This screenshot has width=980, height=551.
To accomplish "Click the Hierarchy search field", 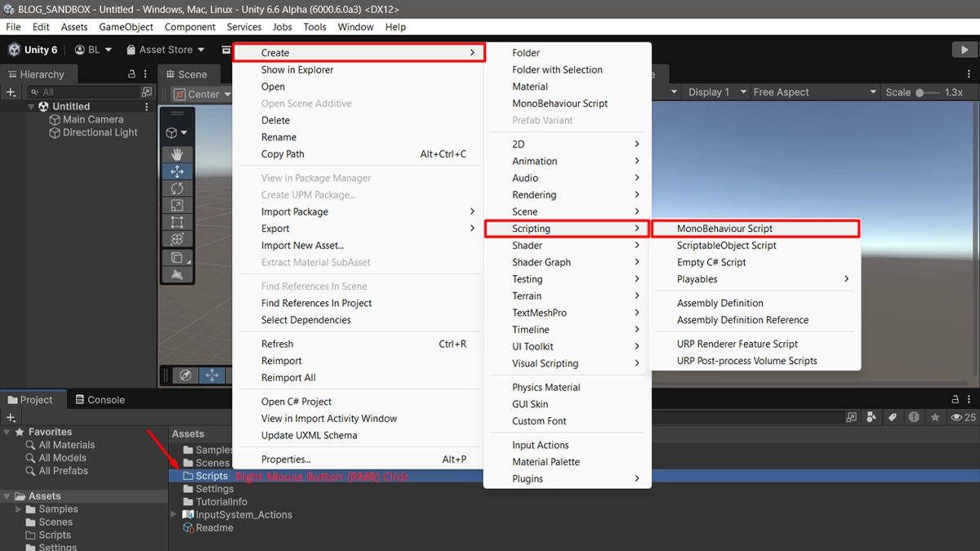I will coord(86,92).
